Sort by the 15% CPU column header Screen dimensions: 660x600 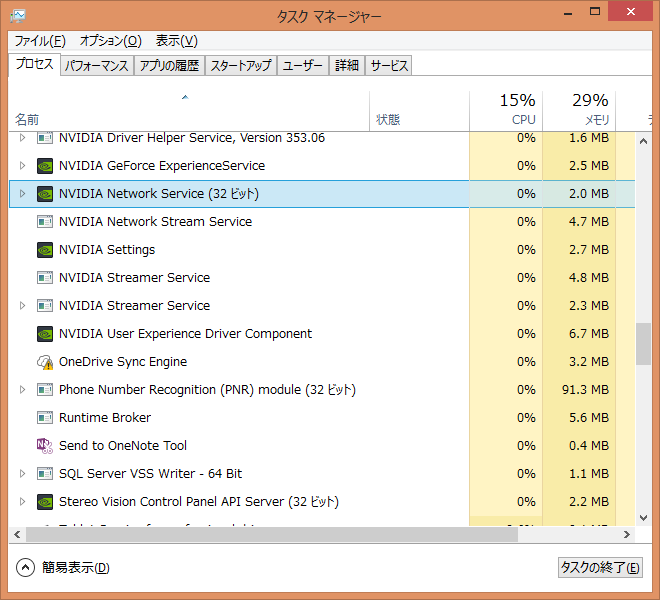coord(506,111)
